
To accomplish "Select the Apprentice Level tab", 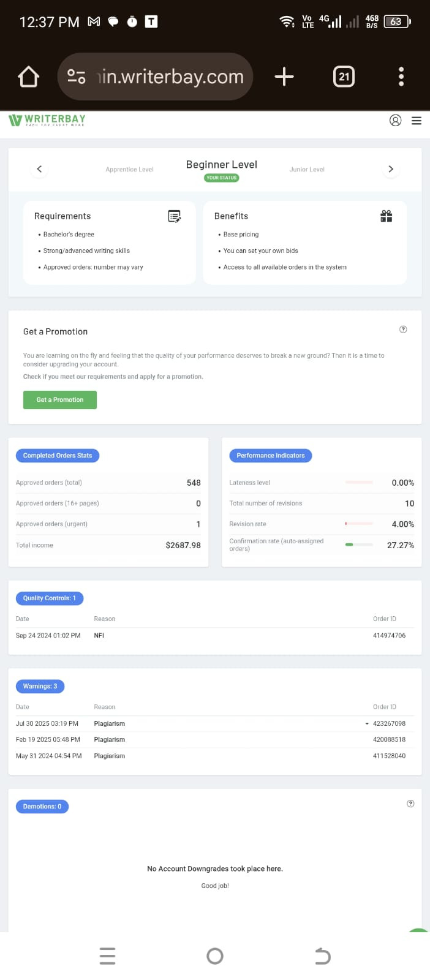I will coord(129,170).
